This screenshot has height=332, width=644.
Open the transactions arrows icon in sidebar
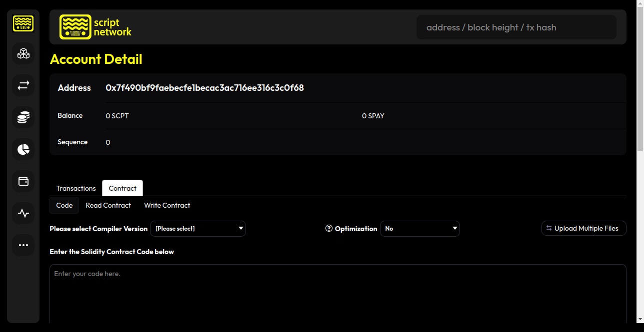[23, 85]
